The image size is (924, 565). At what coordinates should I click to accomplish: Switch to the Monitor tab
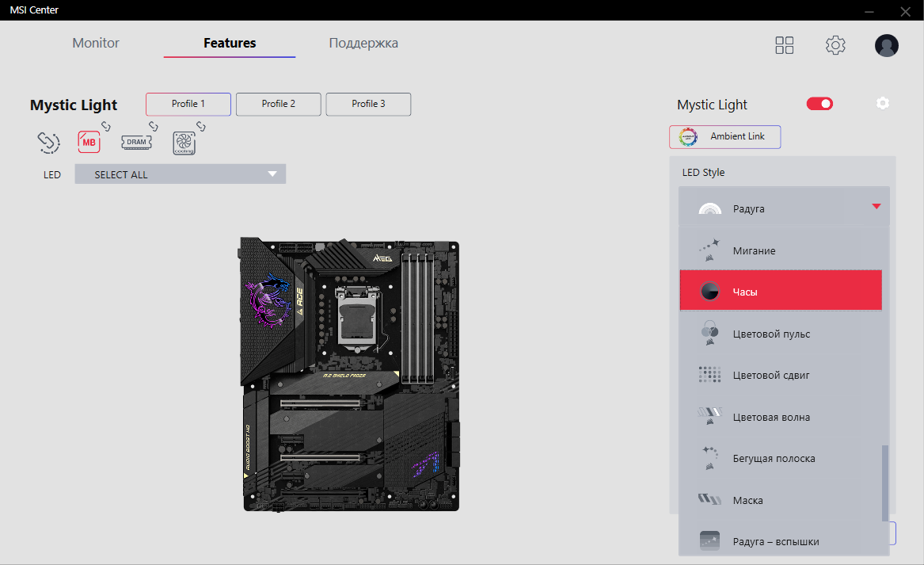point(96,43)
